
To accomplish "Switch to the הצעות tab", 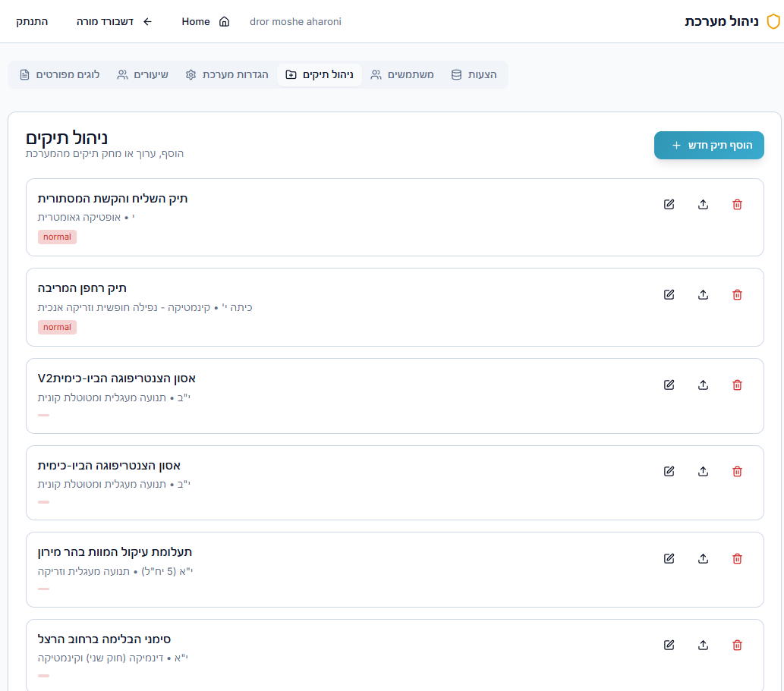I will click(x=474, y=74).
